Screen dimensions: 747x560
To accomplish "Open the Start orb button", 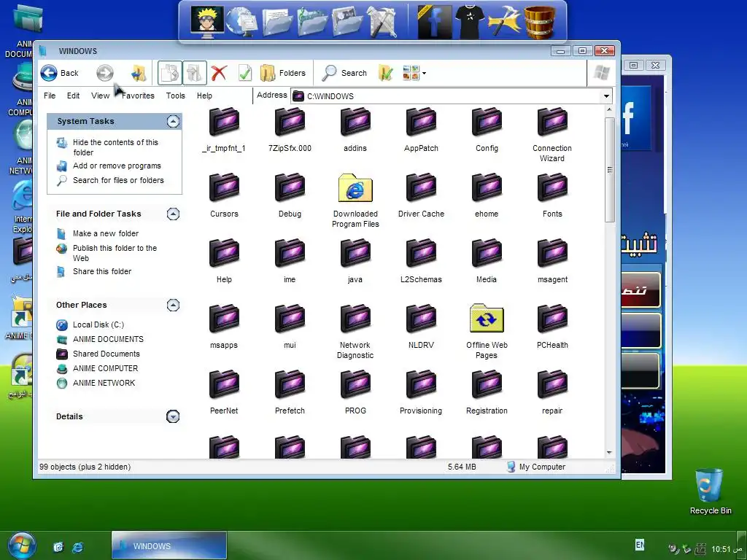I will 21,545.
